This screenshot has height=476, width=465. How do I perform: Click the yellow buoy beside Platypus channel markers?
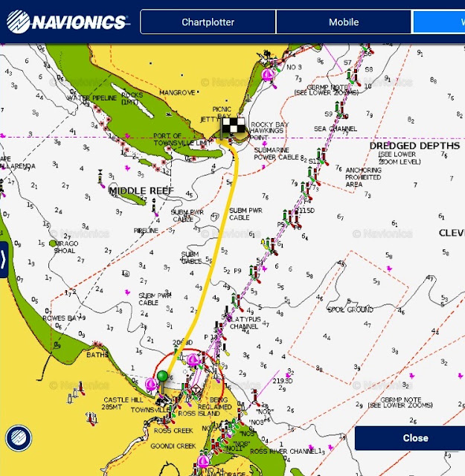[x=263, y=243]
